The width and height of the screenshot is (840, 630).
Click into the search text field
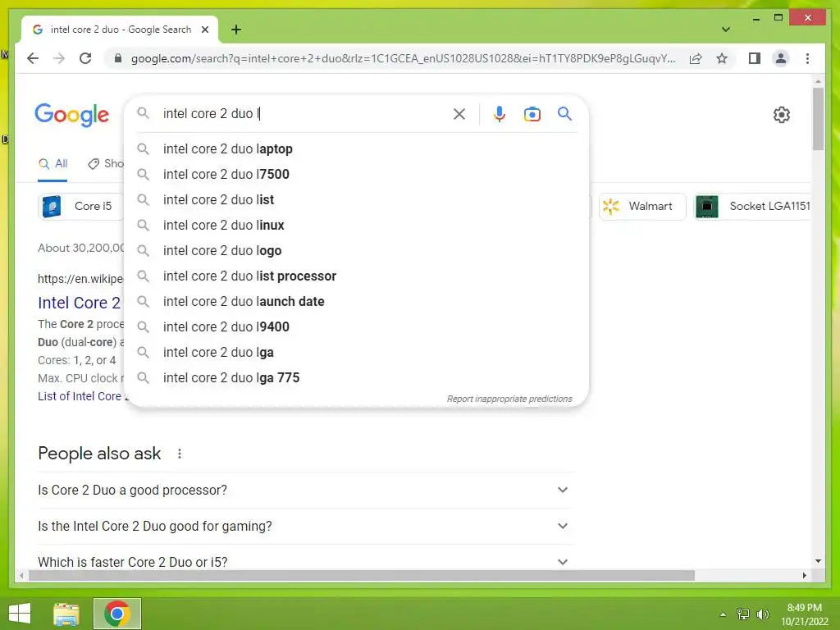[303, 113]
